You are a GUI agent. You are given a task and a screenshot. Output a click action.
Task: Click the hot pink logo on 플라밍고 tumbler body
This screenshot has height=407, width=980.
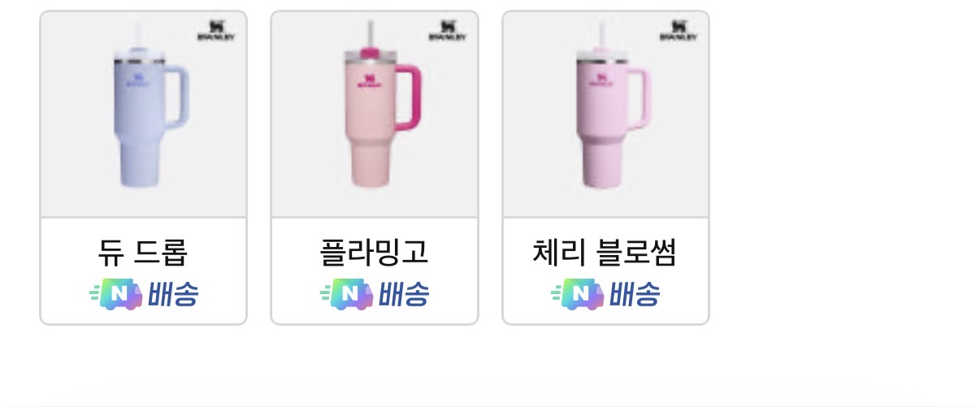pos(368,81)
